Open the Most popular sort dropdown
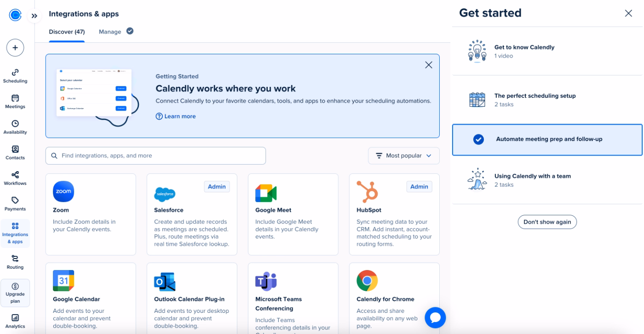Image resolution: width=644 pixels, height=334 pixels. tap(404, 155)
